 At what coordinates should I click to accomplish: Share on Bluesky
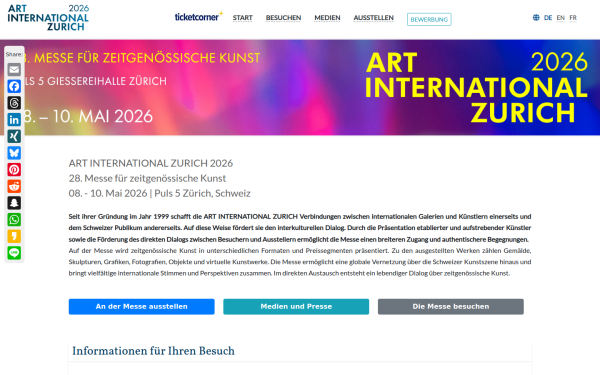pyautogui.click(x=14, y=153)
